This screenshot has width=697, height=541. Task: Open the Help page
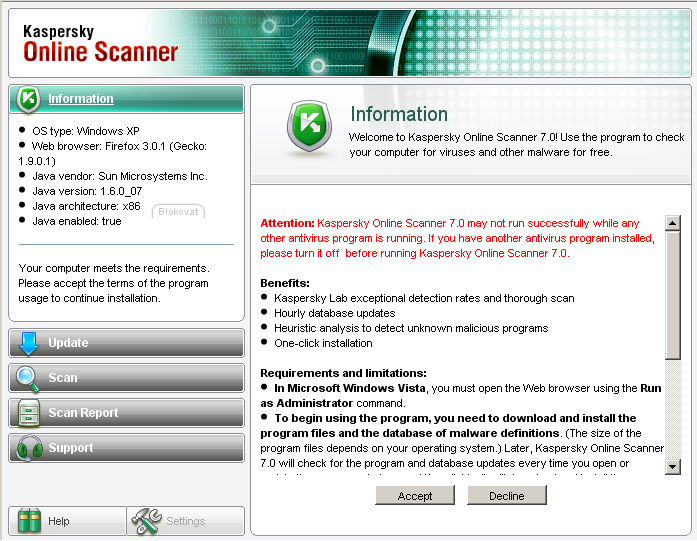pyautogui.click(x=68, y=521)
